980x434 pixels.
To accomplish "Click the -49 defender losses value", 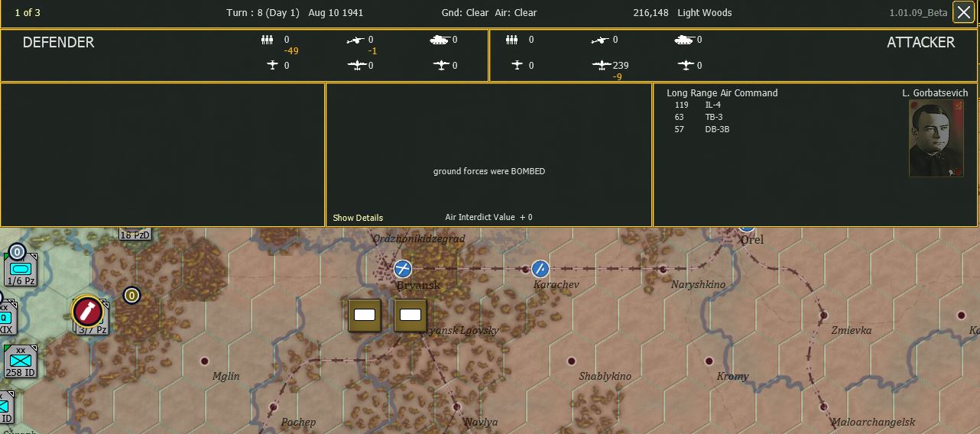I will (290, 51).
